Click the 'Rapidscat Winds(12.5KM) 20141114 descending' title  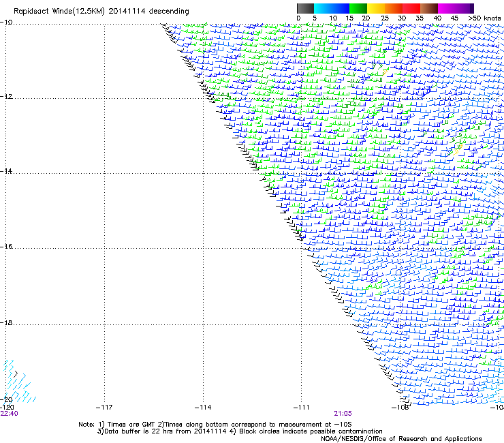tap(101, 12)
